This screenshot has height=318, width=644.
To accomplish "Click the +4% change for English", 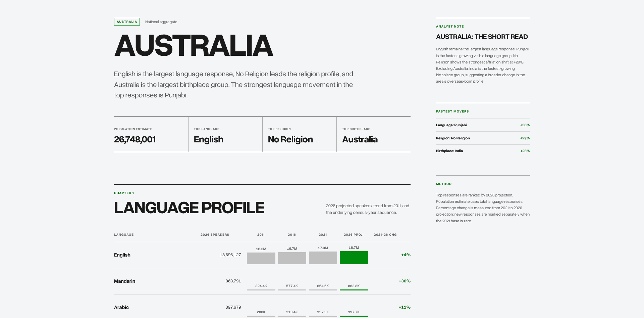I will (x=406, y=255).
